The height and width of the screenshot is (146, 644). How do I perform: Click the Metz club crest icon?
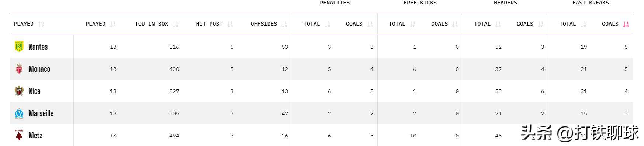click(x=19, y=135)
